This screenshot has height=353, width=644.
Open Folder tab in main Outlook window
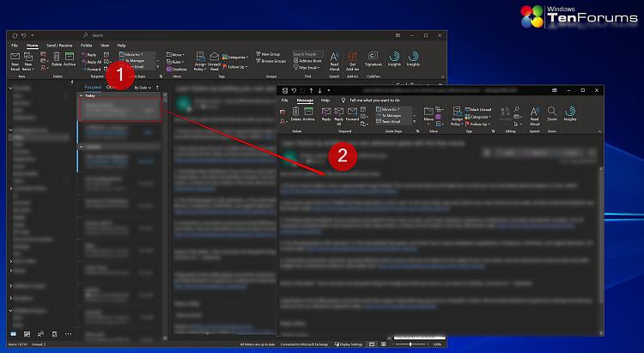(x=86, y=46)
